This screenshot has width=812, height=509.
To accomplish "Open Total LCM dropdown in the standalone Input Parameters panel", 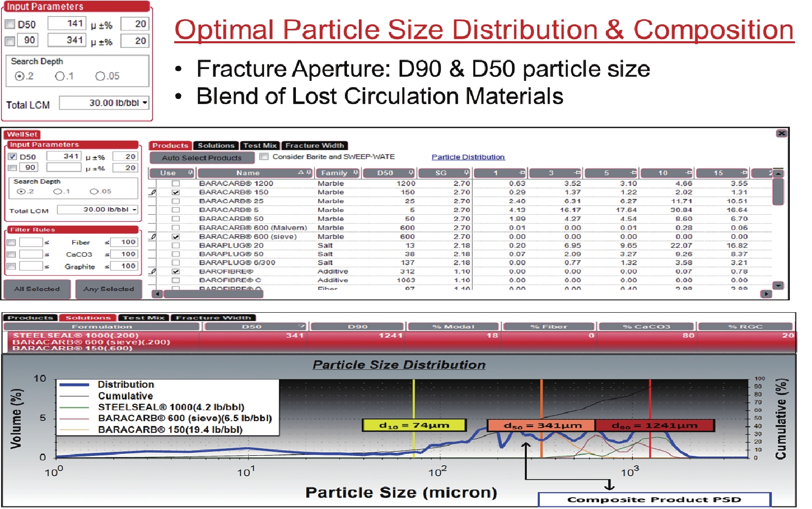I will (145, 103).
